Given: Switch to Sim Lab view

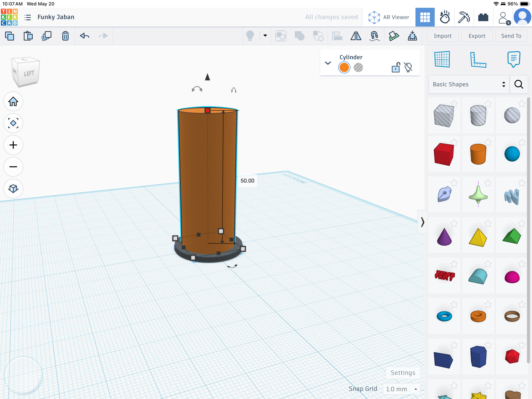Looking at the screenshot, I should coord(445,17).
